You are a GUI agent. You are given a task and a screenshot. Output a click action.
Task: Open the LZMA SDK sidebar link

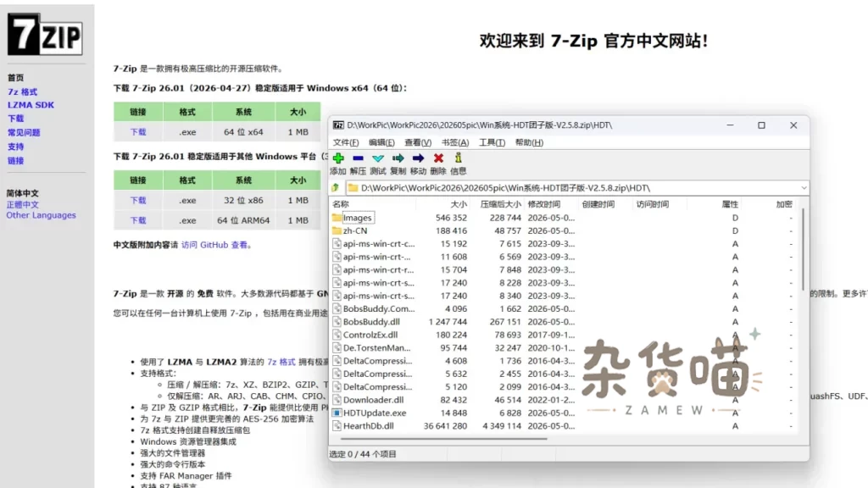coord(31,105)
